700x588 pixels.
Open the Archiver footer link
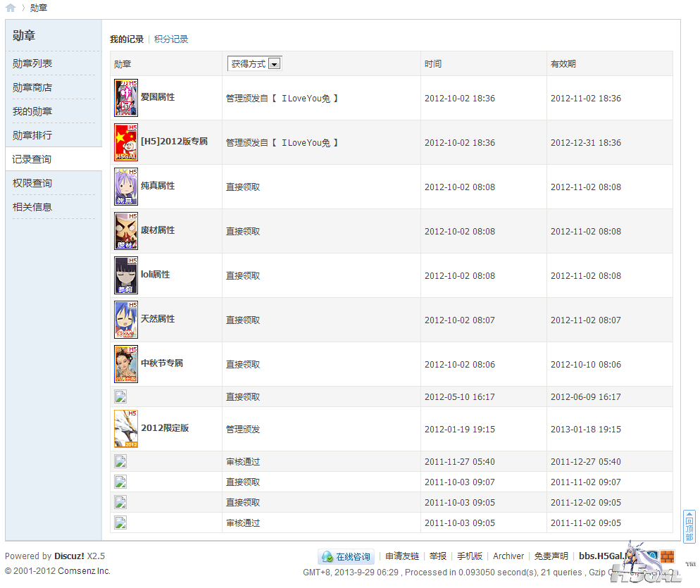508,556
